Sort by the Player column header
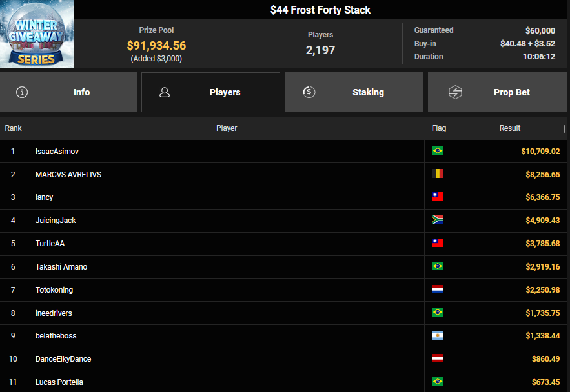 click(x=227, y=128)
